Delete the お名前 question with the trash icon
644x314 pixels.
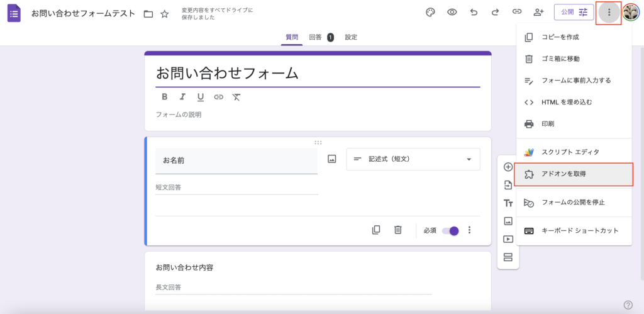[397, 230]
